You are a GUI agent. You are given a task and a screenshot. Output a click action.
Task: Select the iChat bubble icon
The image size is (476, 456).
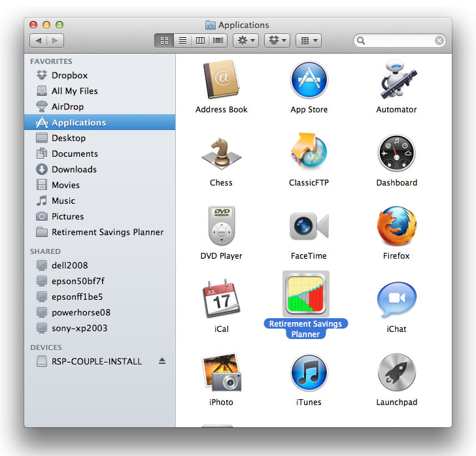pos(396,299)
